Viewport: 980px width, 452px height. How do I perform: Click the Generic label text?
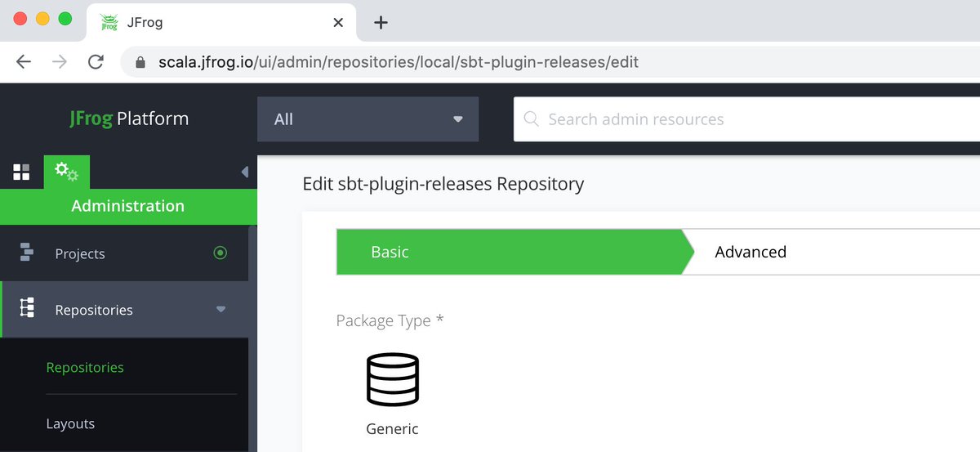pos(392,428)
